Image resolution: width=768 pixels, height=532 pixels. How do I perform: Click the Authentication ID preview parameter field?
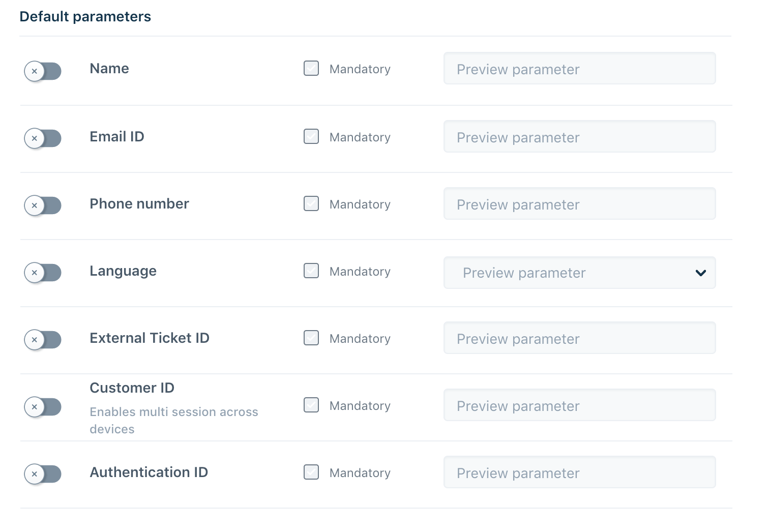tap(579, 472)
